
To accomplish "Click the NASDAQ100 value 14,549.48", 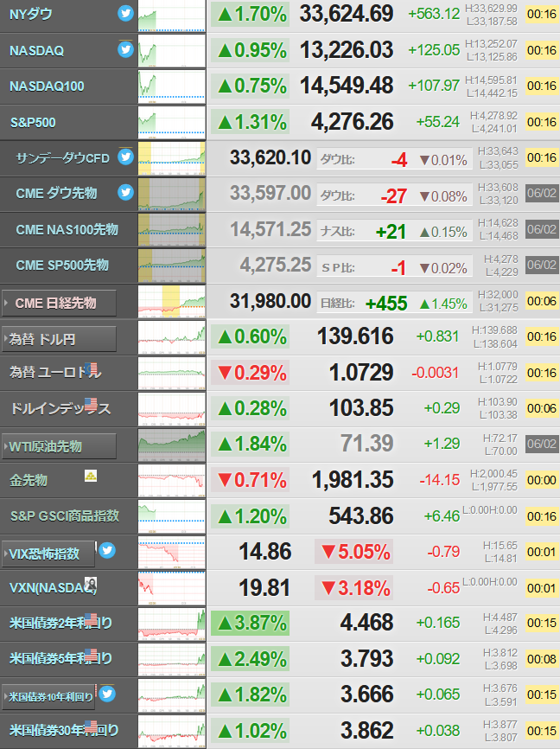I will 347,86.
